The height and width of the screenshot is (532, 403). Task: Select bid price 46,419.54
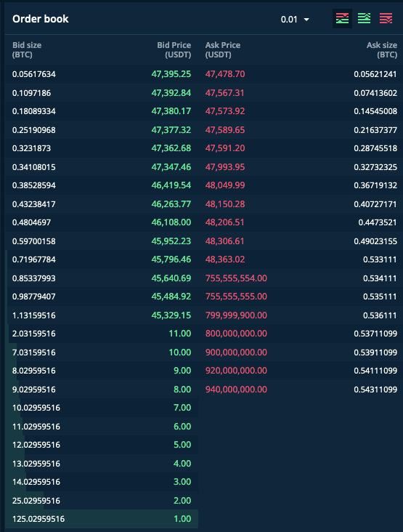point(171,185)
